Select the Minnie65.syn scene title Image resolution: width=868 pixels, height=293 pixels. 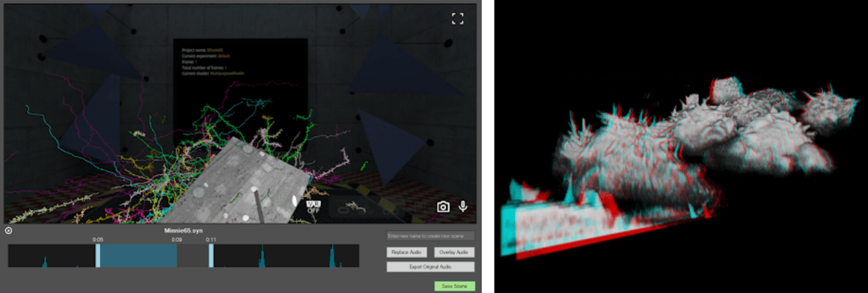coord(183,230)
